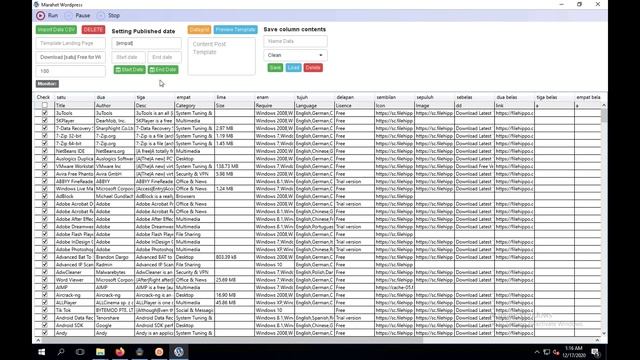The image size is (640, 360).
Task: Click the Start date input field
Action: pos(128,57)
